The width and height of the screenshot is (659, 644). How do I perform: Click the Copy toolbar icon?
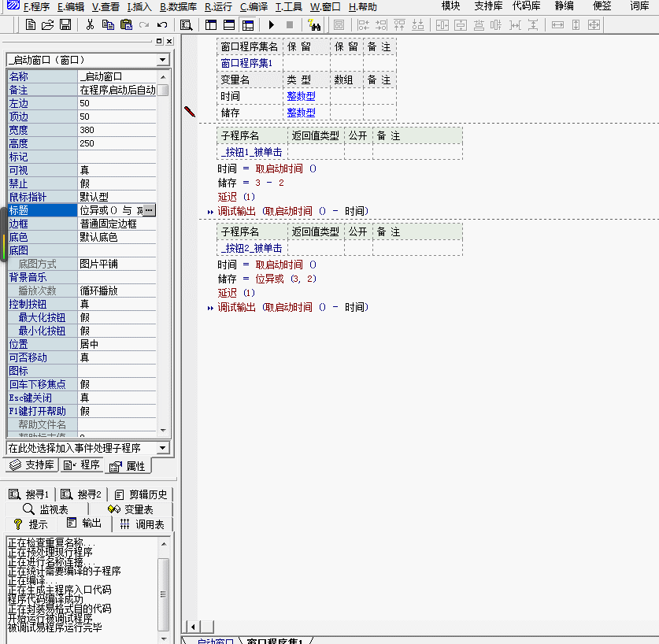(108, 25)
